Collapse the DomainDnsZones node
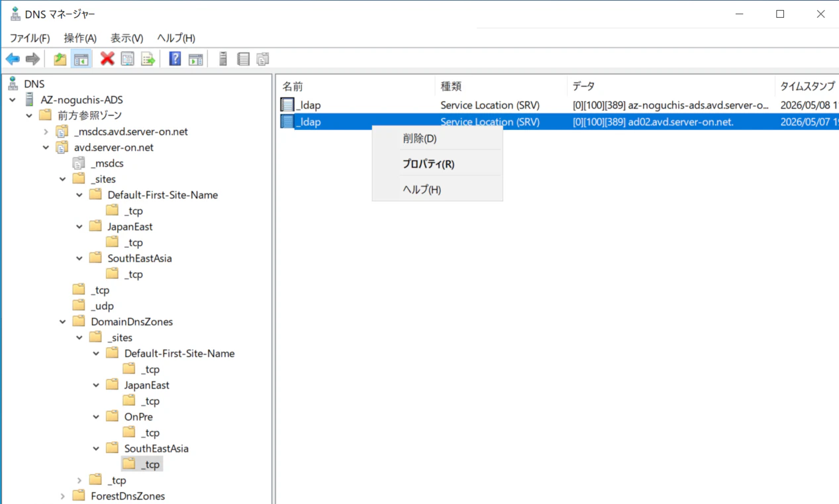Screen dimensions: 839x504 (x=62, y=322)
